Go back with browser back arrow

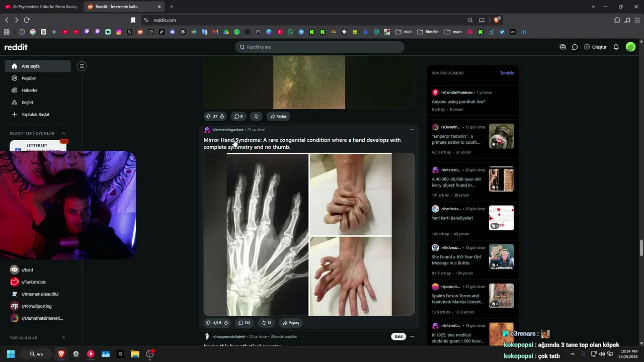(x=7, y=20)
